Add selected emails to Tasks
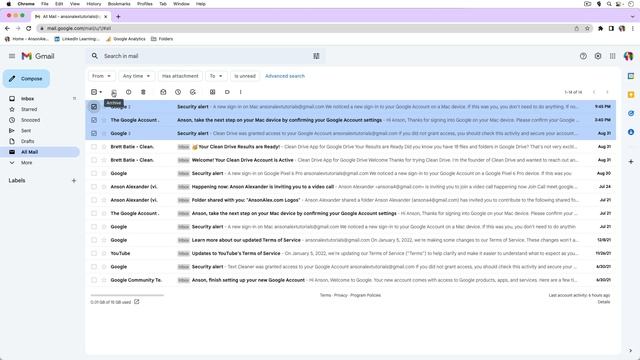Screen dimensions: 640x360 [193, 92]
